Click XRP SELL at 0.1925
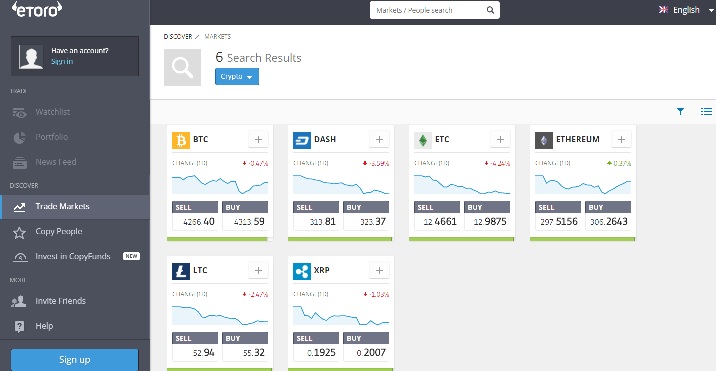Viewport: 716px width, 371px height. click(x=316, y=346)
